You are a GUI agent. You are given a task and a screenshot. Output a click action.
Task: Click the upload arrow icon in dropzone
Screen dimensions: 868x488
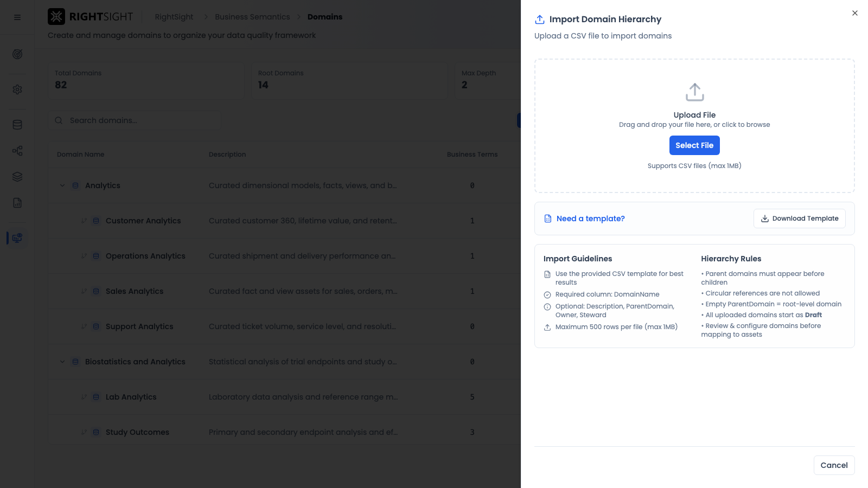694,92
